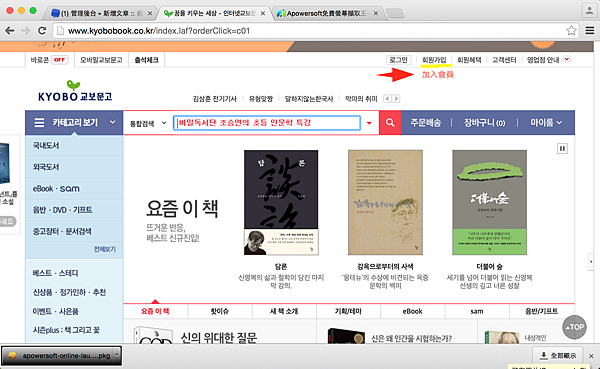Image resolution: width=600 pixels, height=369 pixels.
Task: Open the Chrome hamburger menu
Action: click(590, 30)
